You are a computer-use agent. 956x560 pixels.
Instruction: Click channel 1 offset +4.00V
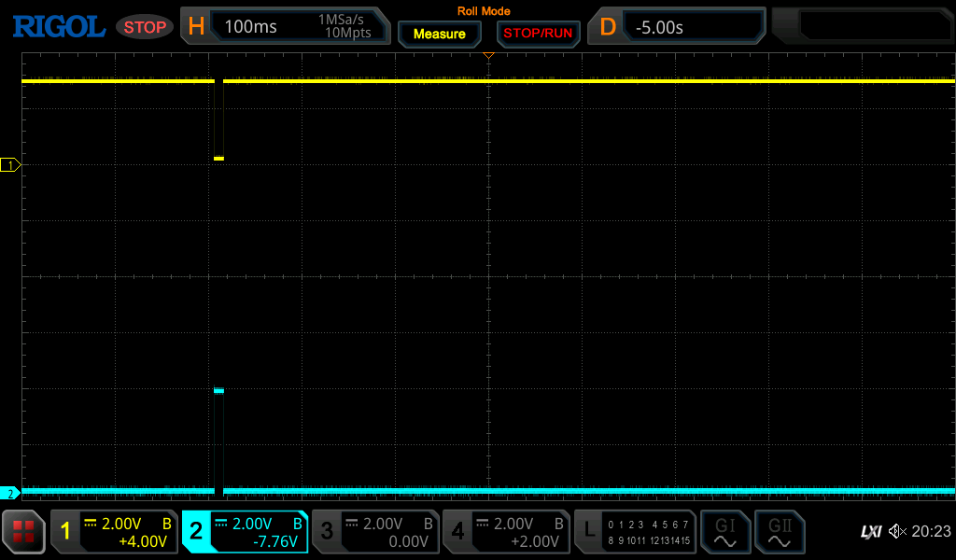tap(143, 541)
